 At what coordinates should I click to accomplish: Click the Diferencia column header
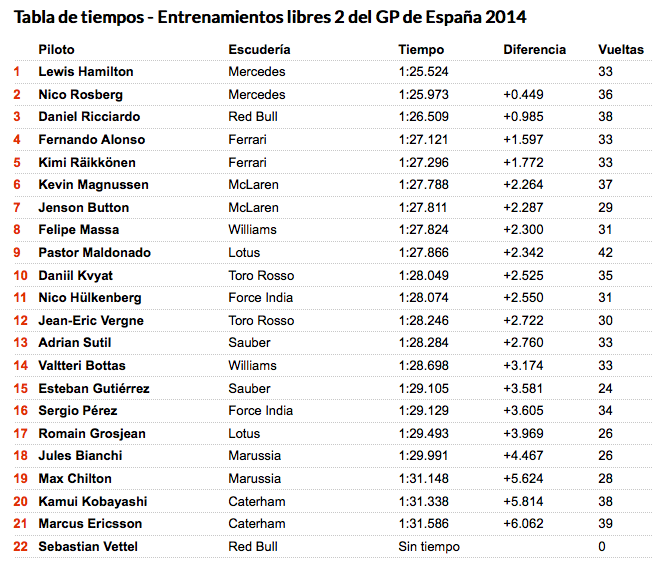[x=534, y=50]
